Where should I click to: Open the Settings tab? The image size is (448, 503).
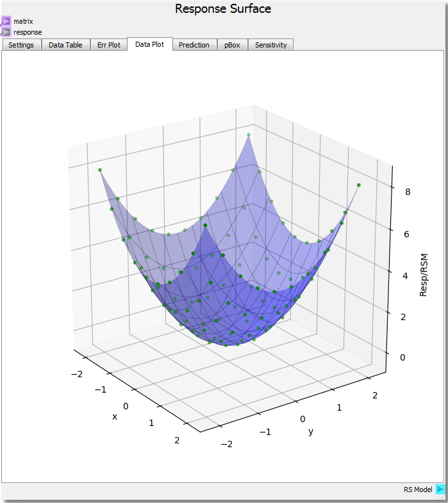click(x=21, y=45)
